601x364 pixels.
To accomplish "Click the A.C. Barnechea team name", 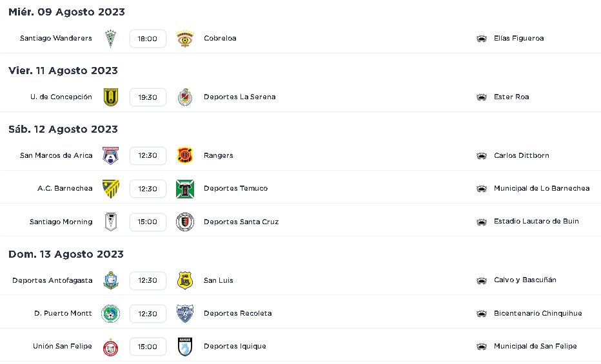I will point(64,188).
